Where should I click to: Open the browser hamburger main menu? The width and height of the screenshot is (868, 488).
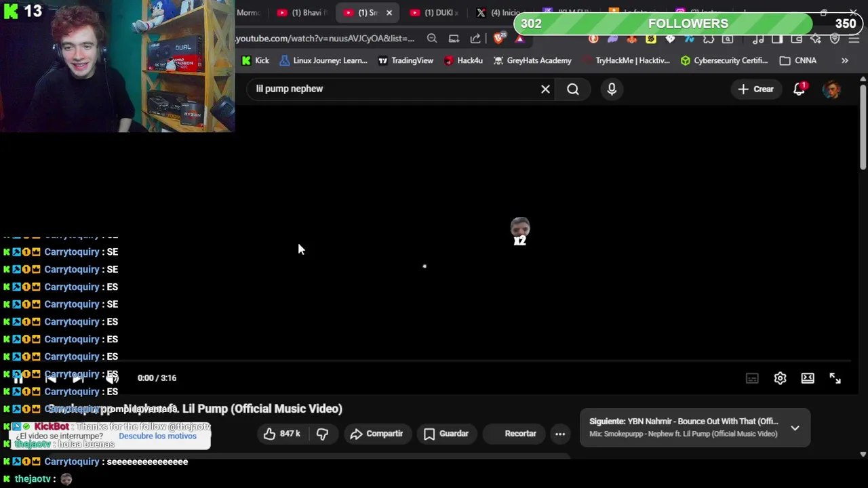(854, 39)
